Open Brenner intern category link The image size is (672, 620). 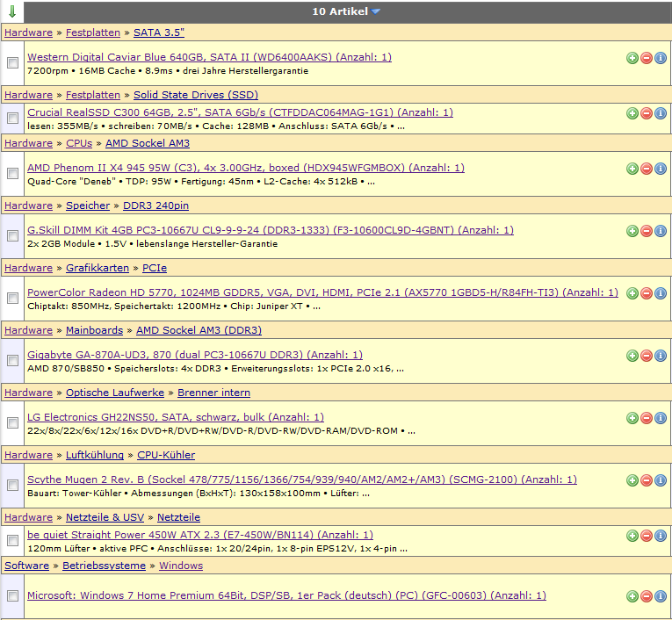pos(213,393)
